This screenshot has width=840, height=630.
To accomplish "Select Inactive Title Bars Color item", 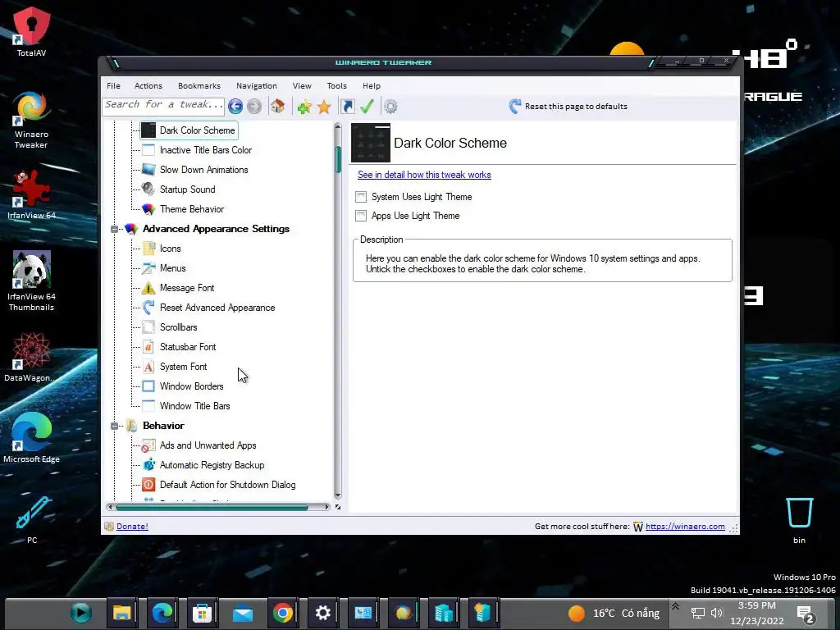I will click(x=205, y=150).
